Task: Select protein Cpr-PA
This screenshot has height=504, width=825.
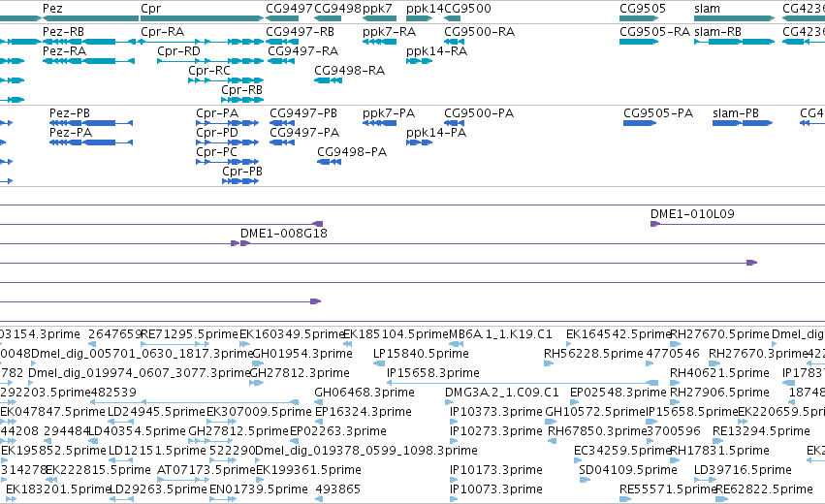Action: pos(227,123)
